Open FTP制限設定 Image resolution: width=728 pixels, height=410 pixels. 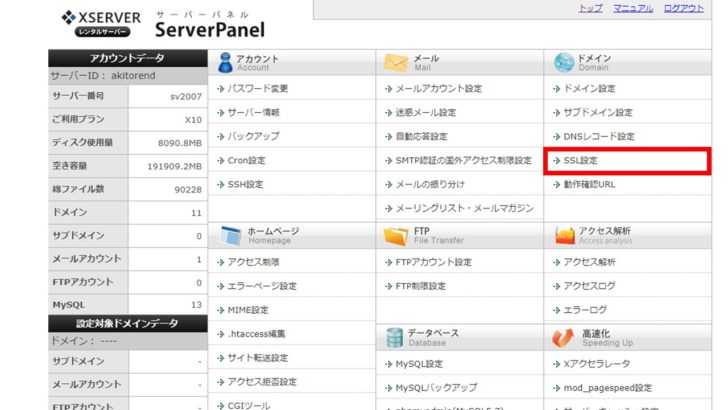[x=421, y=286]
